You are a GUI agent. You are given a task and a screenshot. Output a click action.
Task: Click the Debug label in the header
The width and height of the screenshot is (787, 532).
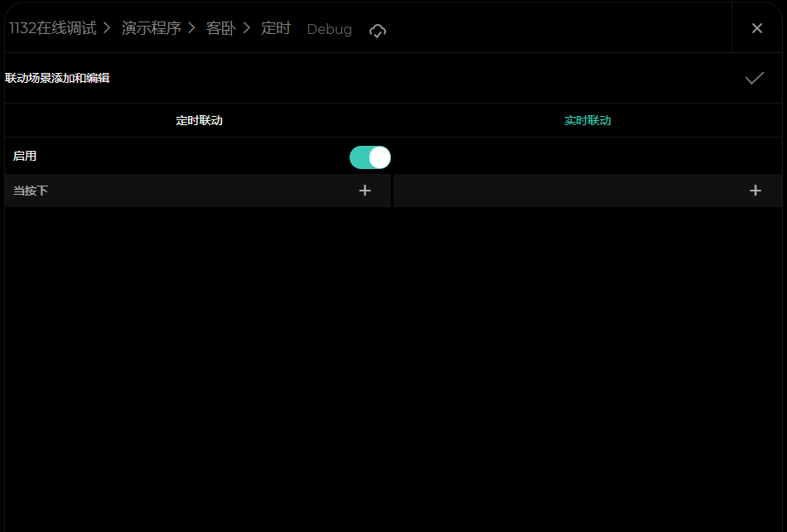coord(329,29)
